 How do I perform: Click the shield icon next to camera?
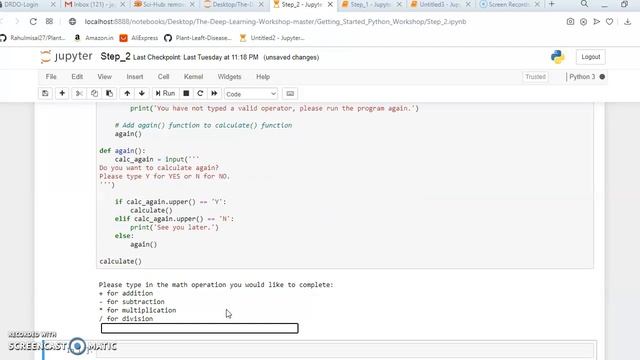coord(583,22)
